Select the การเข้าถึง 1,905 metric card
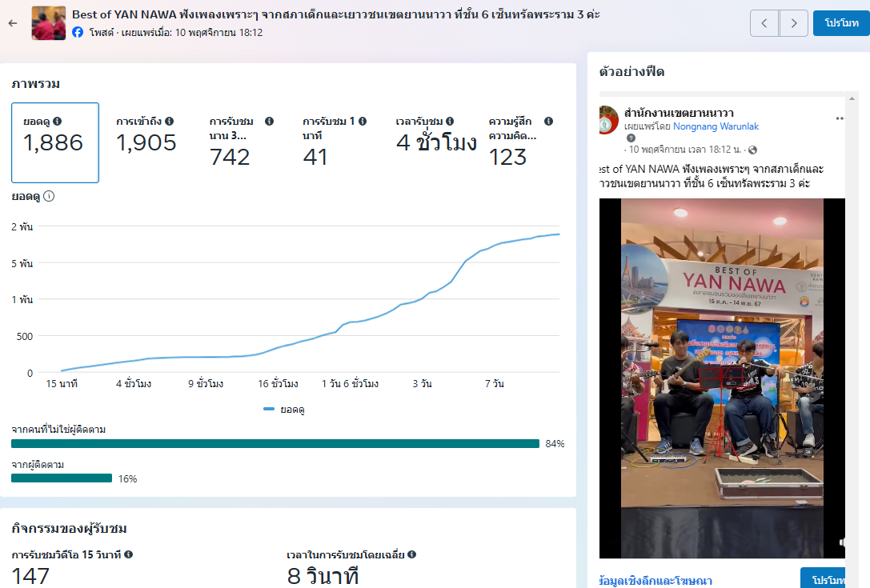The width and height of the screenshot is (870, 588). pyautogui.click(x=146, y=142)
